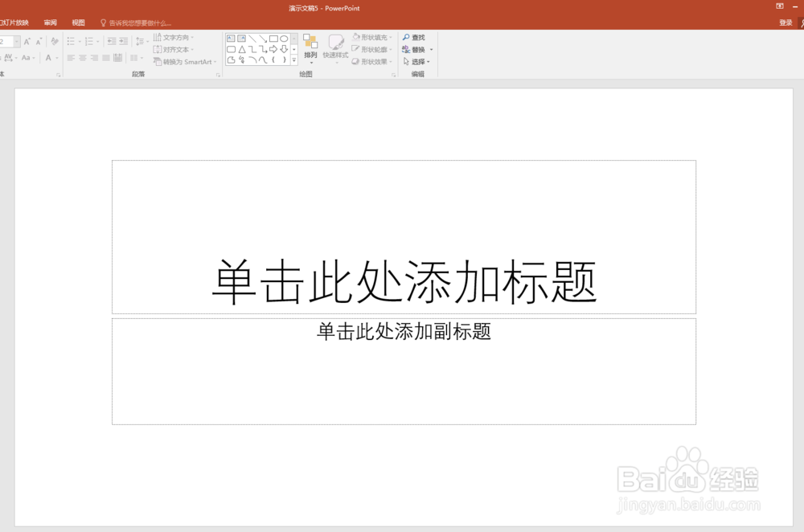Select the right block arrow shape

[273, 49]
